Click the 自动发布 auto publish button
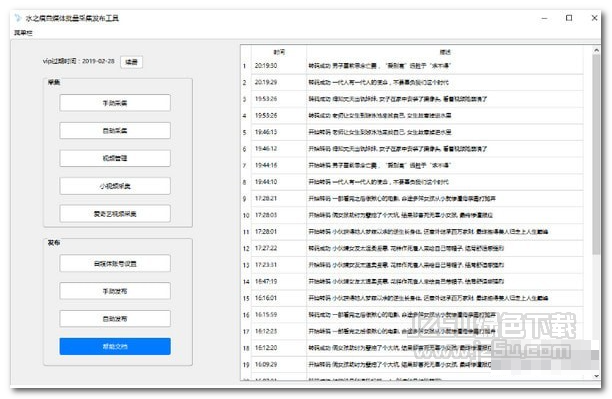Viewport: 612px width, 399px height. coord(115,319)
